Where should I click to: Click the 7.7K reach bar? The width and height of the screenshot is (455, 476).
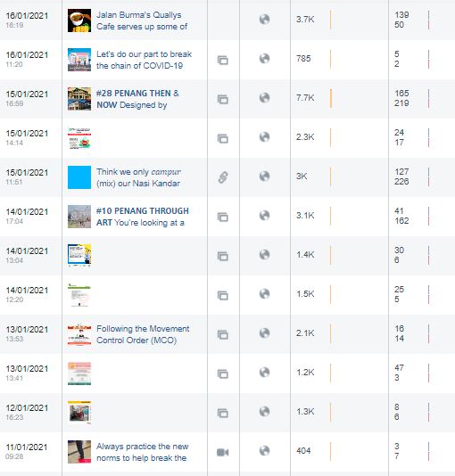click(331, 98)
